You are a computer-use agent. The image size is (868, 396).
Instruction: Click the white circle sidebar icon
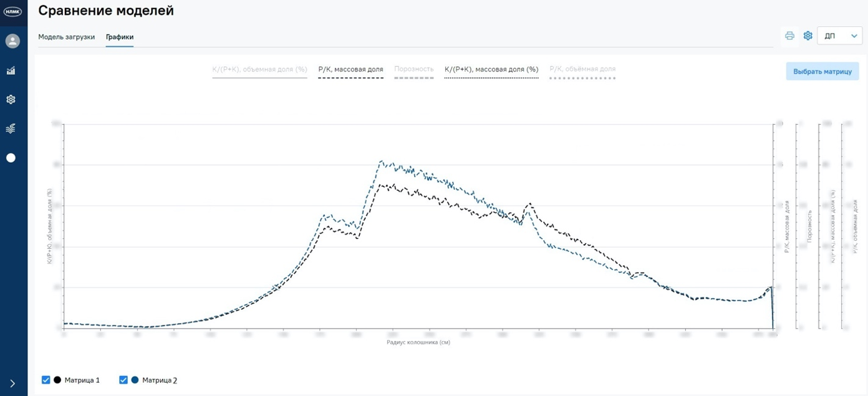coord(11,158)
